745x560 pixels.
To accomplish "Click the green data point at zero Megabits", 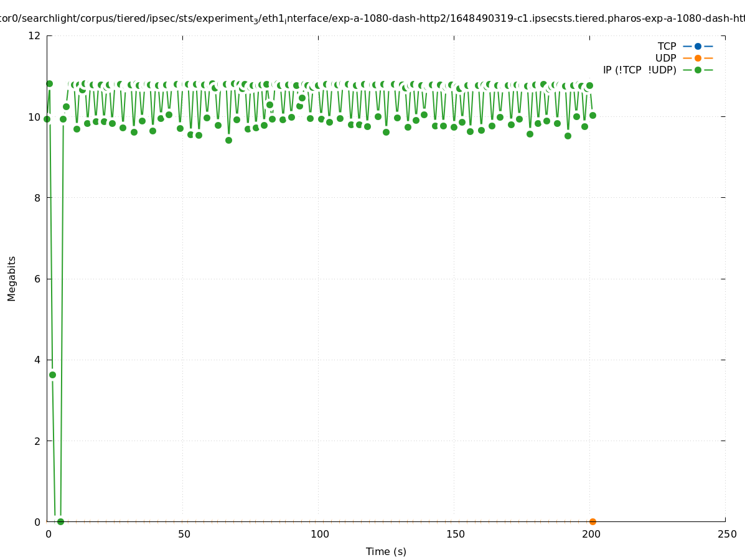I will 60,521.
